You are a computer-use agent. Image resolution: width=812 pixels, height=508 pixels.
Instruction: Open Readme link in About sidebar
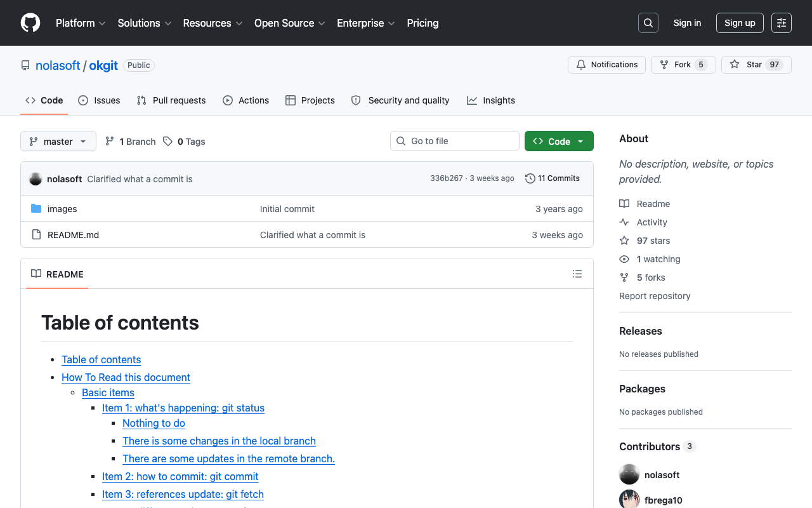(x=645, y=204)
